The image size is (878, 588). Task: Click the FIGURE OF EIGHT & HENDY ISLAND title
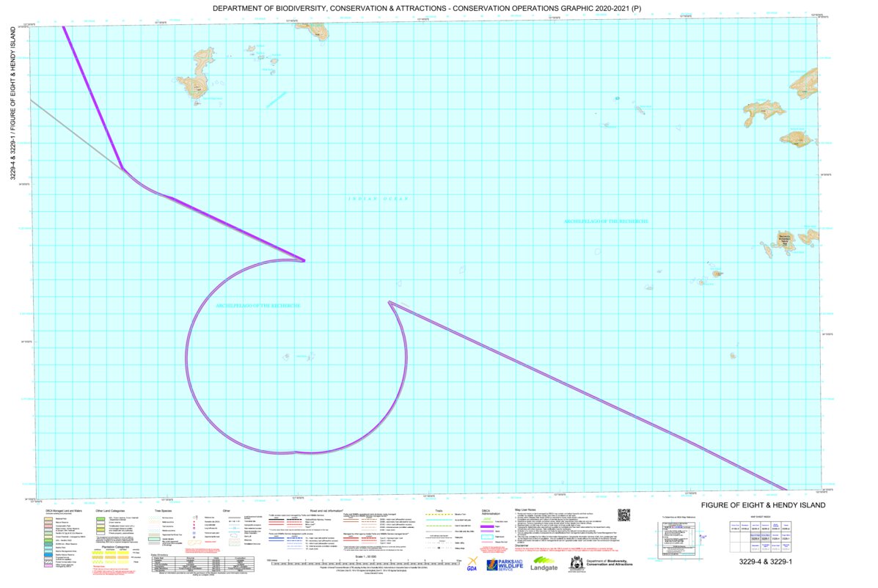click(x=764, y=505)
